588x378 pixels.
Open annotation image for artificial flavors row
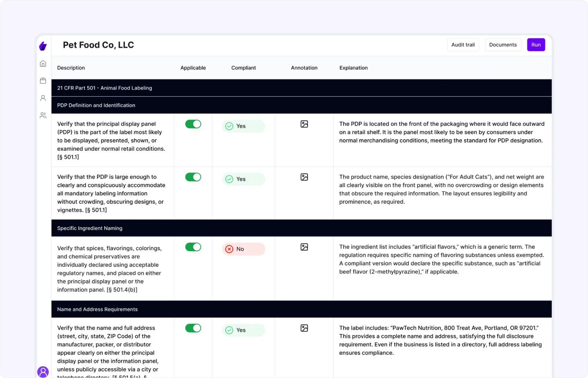coord(304,247)
